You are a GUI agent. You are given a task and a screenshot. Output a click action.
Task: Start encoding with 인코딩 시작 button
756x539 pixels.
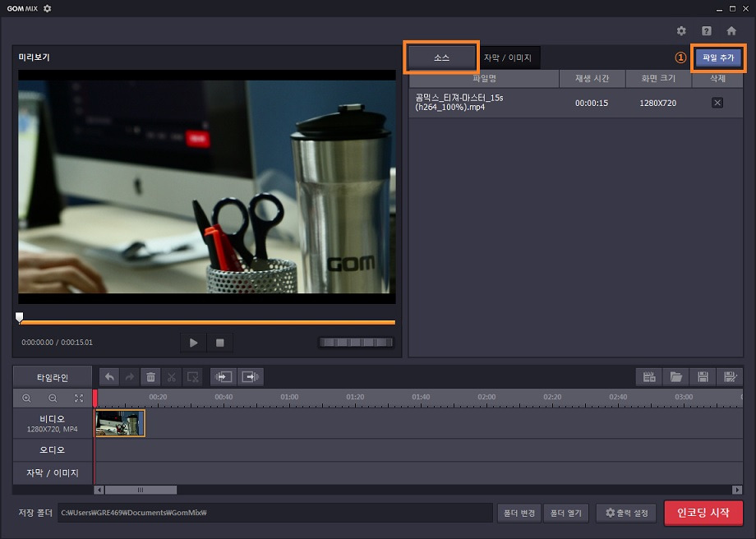(703, 513)
